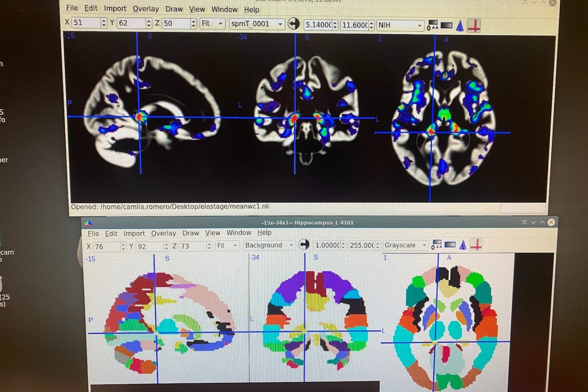The width and height of the screenshot is (588, 392).
Task: Click colorbar gradient icon in Hippocampus toolbar
Action: point(450,245)
